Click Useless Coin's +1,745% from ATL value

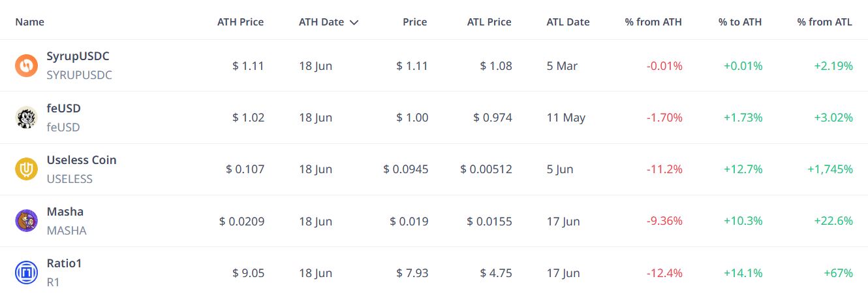[x=829, y=169]
